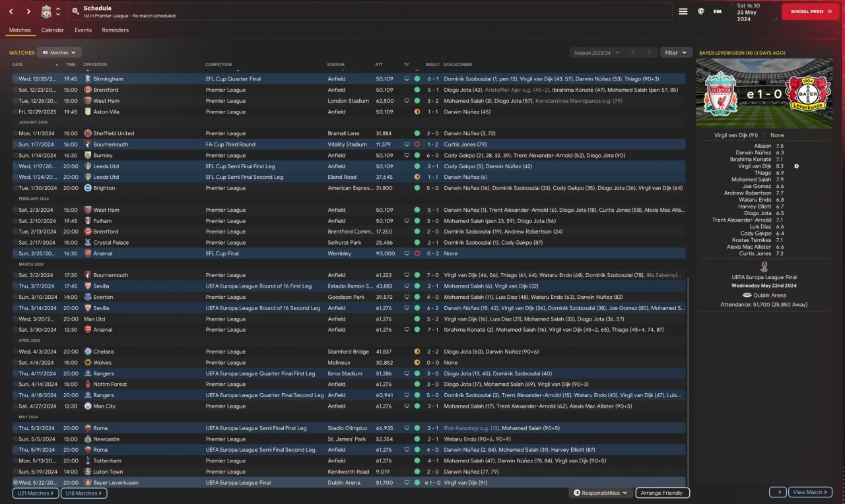Open the Season 2023/24 dropdown
845x504 pixels.
[x=597, y=53]
